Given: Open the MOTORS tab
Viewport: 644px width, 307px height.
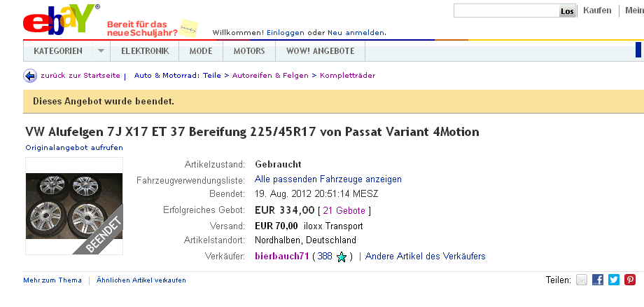Looking at the screenshot, I should pyautogui.click(x=249, y=51).
